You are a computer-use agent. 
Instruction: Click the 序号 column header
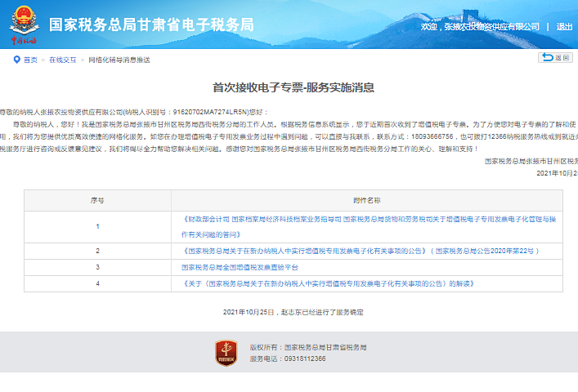point(97,201)
